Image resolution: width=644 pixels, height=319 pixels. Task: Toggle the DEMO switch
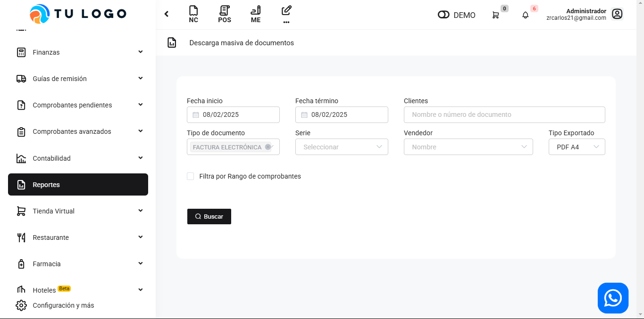coord(443,15)
